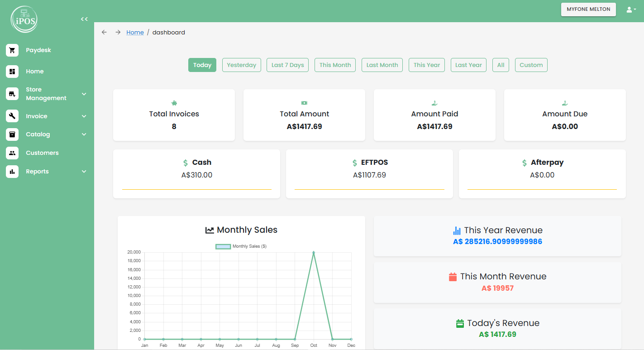Click the Store Management icon
Screen dimensions: 644x350
[12, 94]
